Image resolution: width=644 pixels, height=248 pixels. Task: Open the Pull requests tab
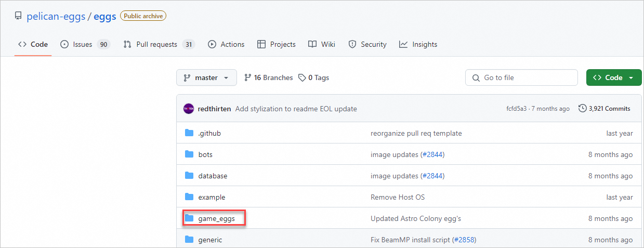click(x=158, y=44)
